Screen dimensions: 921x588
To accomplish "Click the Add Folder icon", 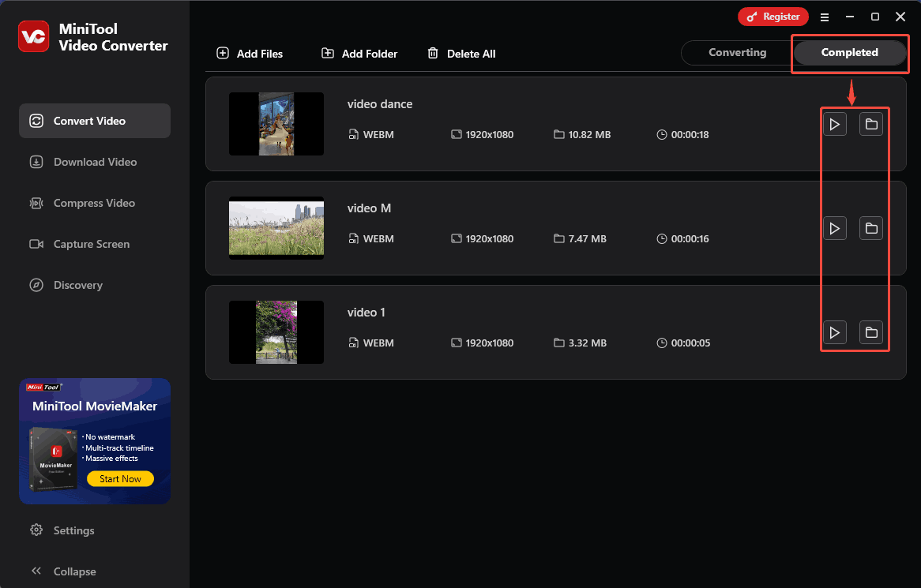I will click(328, 54).
